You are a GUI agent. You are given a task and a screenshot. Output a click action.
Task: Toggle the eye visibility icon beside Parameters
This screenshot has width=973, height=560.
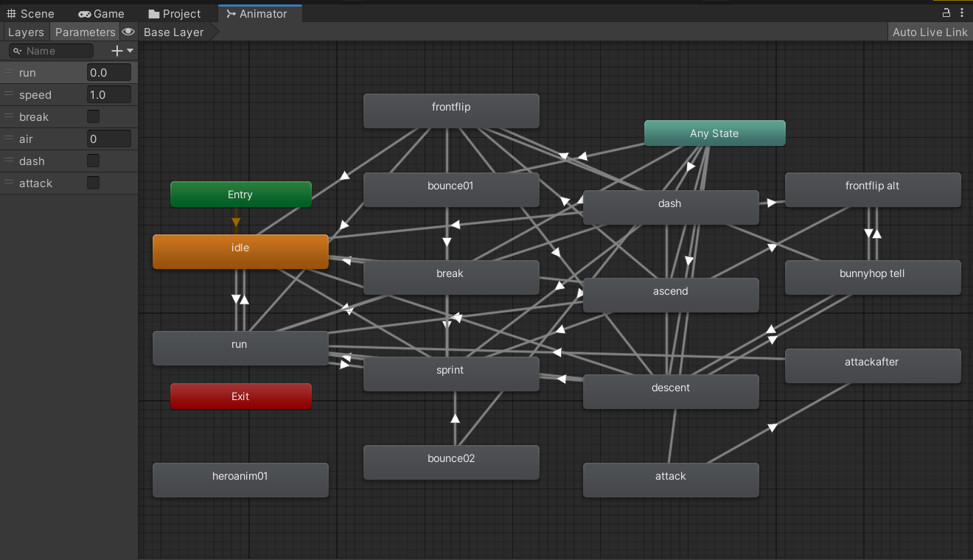tap(128, 32)
